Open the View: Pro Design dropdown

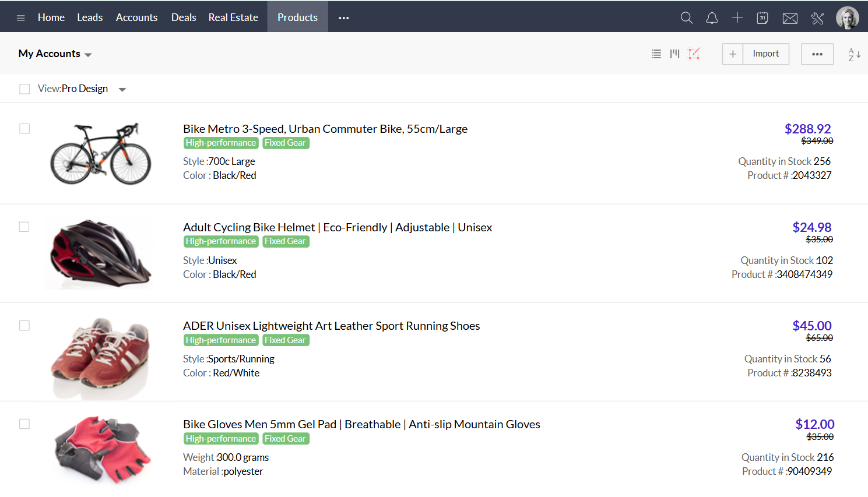pos(122,90)
